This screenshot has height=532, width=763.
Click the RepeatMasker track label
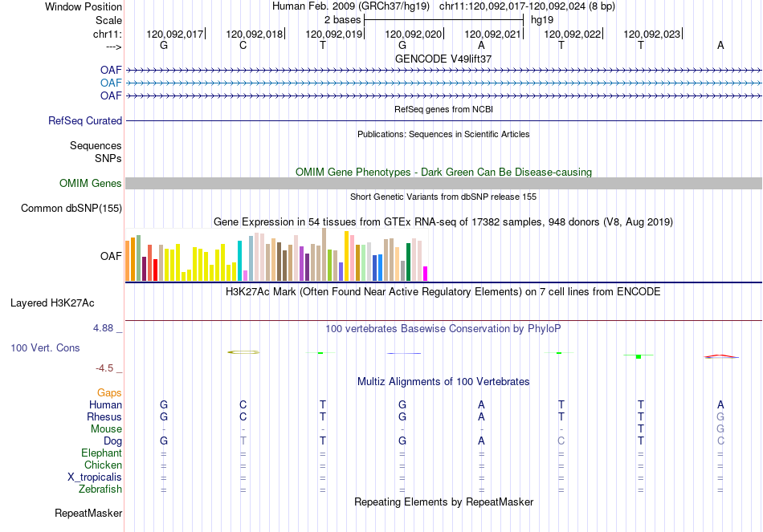pos(88,514)
